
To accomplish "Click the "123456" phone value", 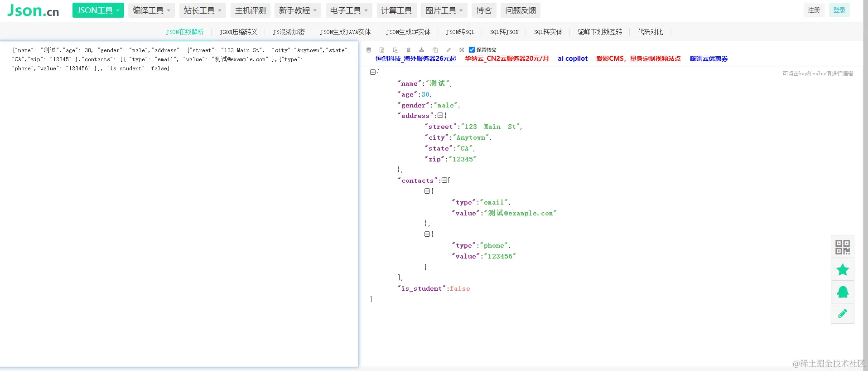I will pyautogui.click(x=500, y=256).
